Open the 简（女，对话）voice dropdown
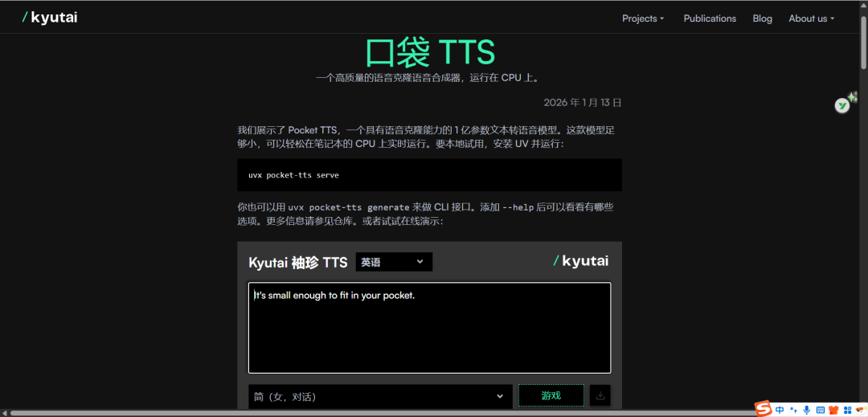 pyautogui.click(x=380, y=397)
